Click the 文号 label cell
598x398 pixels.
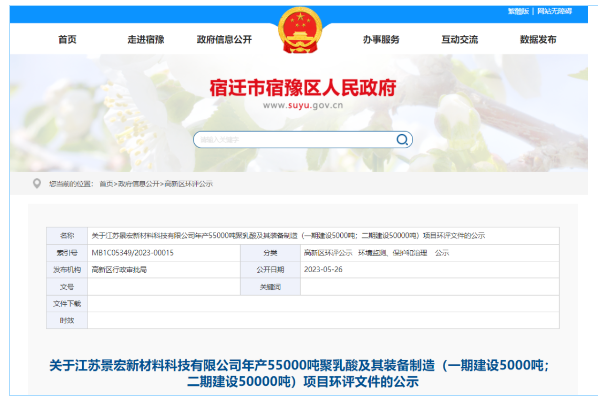click(x=67, y=287)
